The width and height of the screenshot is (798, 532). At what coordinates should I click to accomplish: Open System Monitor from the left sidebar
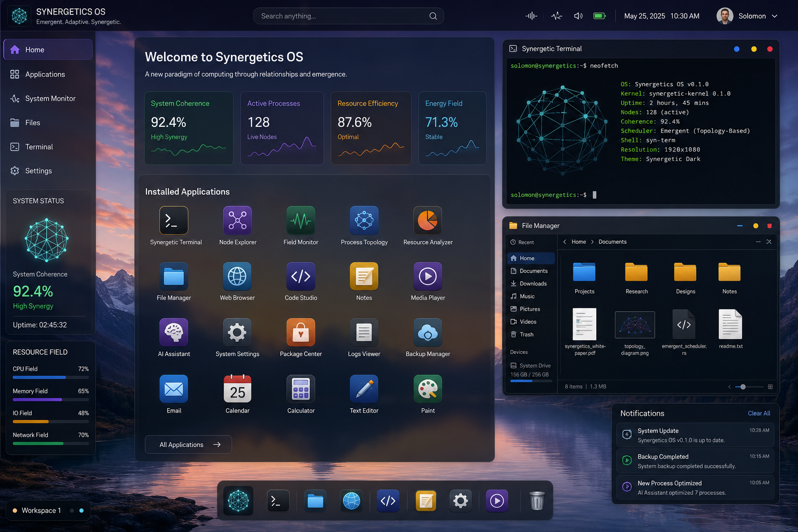[x=48, y=98]
